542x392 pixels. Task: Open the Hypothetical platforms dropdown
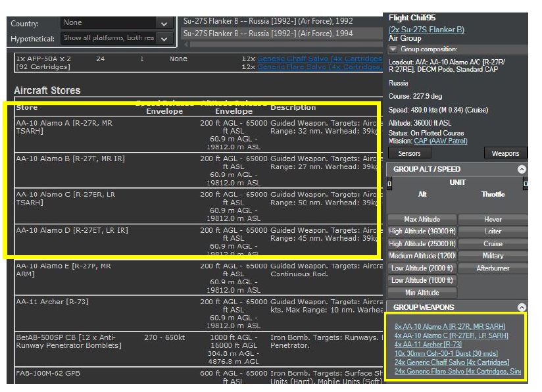click(x=116, y=38)
